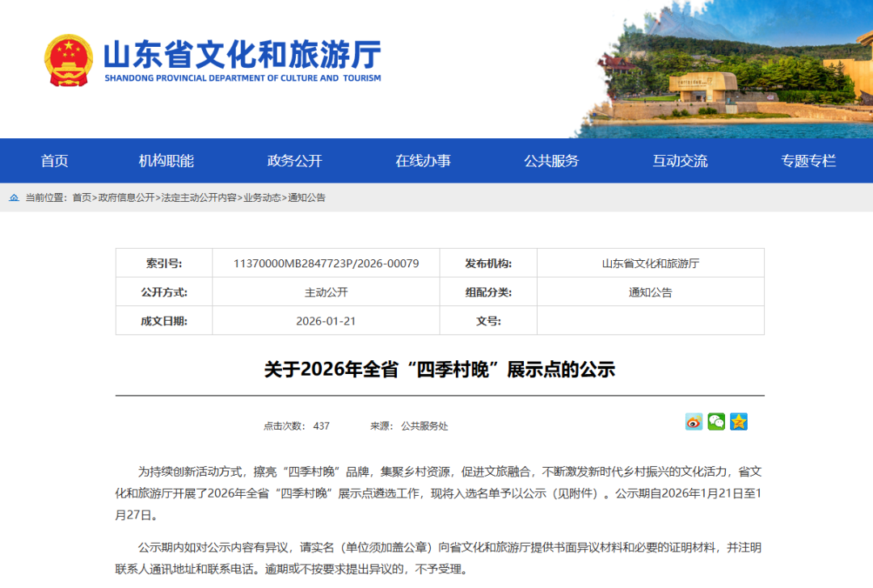Share the article to Sina Weibo
This screenshot has height=588, width=873.
[693, 422]
